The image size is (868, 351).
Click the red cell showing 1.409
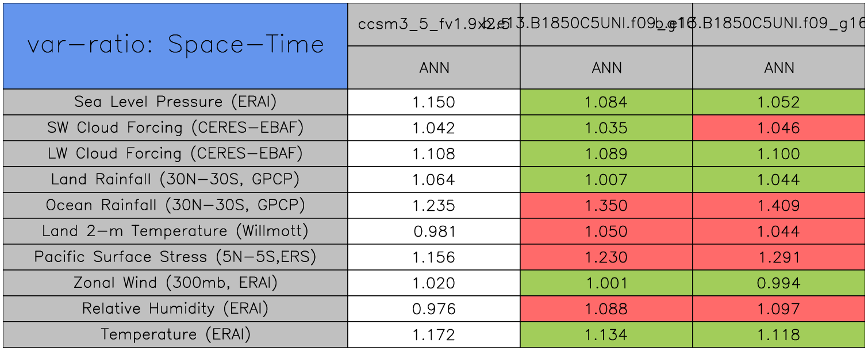tap(779, 206)
